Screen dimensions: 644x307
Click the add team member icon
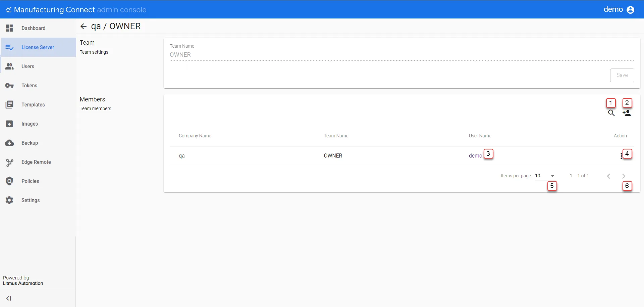627,113
